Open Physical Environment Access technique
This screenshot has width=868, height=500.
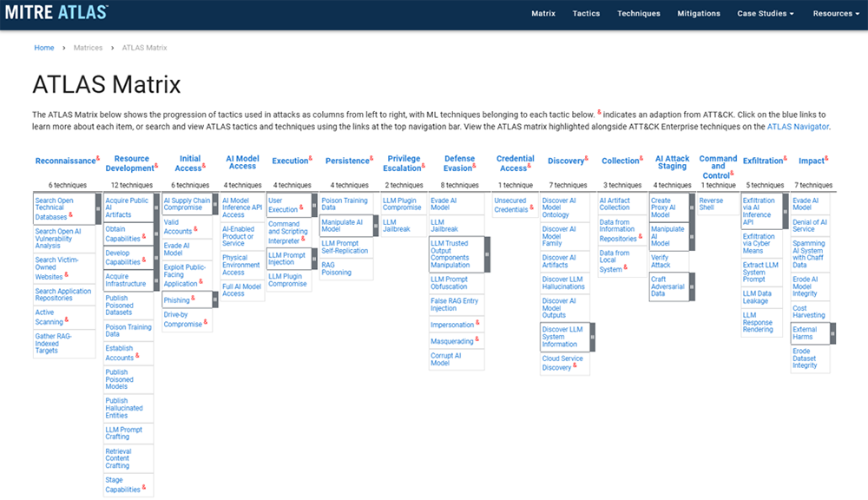pyautogui.click(x=240, y=266)
